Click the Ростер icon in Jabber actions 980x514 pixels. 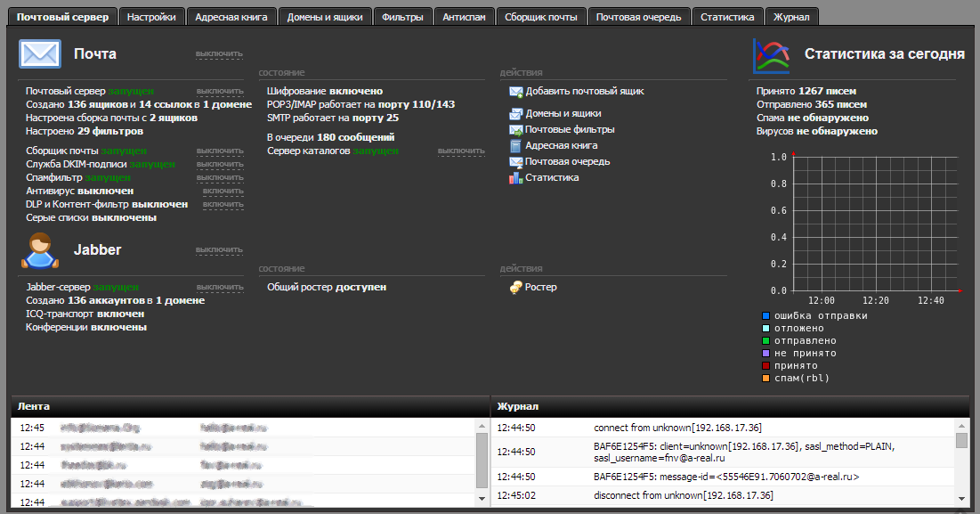[x=515, y=288]
